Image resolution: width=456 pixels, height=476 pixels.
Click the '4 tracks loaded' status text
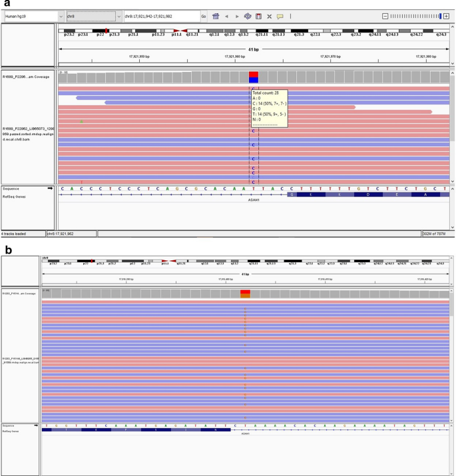pos(14,234)
